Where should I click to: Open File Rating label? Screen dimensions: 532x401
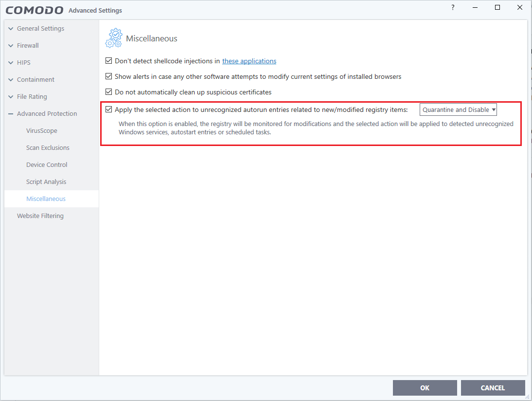[x=32, y=96]
